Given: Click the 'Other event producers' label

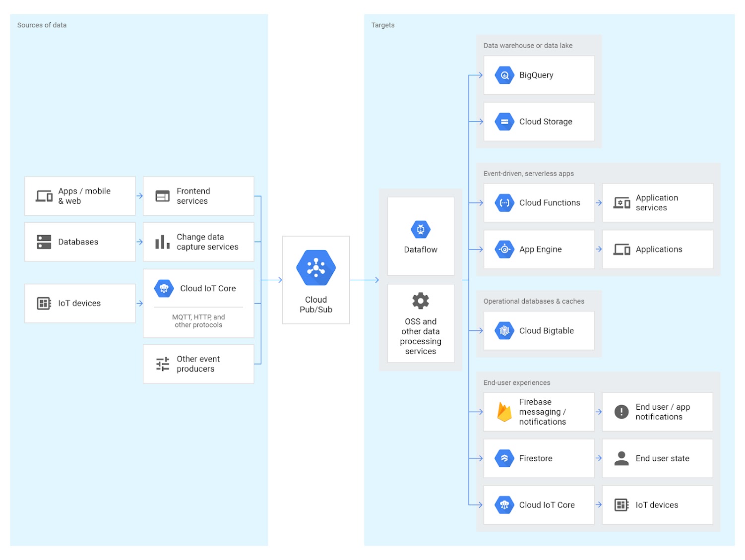Looking at the screenshot, I should (x=198, y=364).
